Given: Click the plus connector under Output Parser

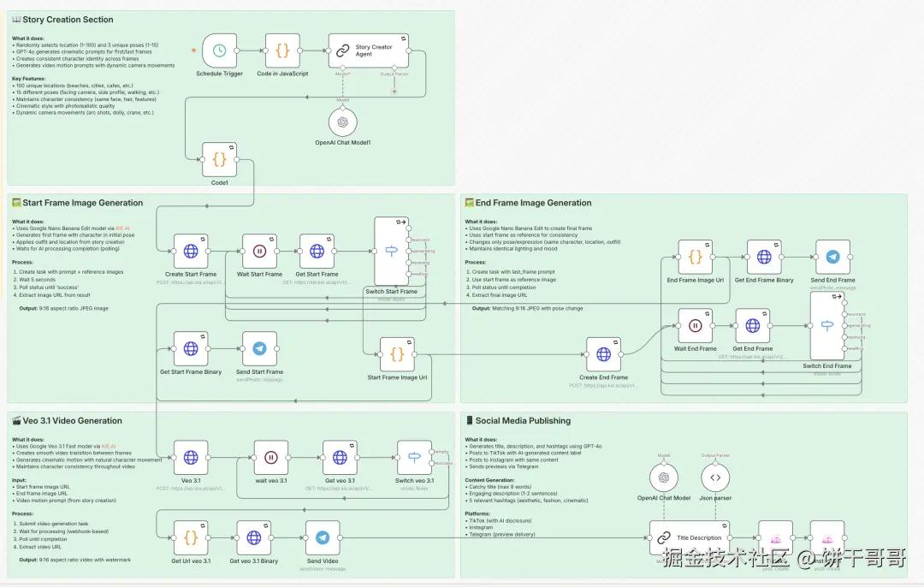Looking at the screenshot, I should pos(394,92).
